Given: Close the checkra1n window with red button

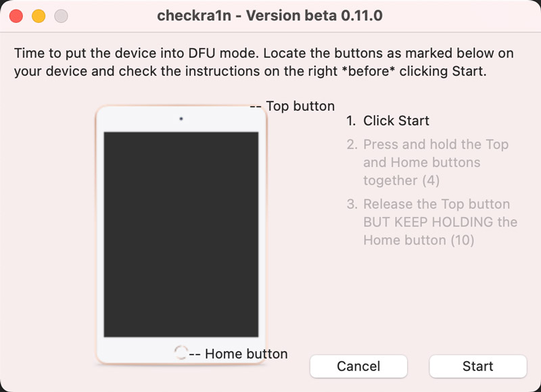Looking at the screenshot, I should (16, 16).
